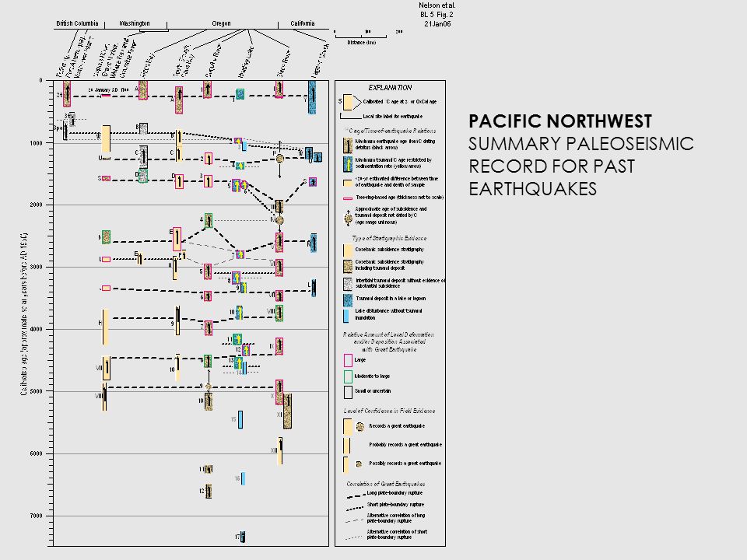Click the yellow-arrow maximum tsunami age legend icon
Viewport: 747px width, 560px height.
348,164
